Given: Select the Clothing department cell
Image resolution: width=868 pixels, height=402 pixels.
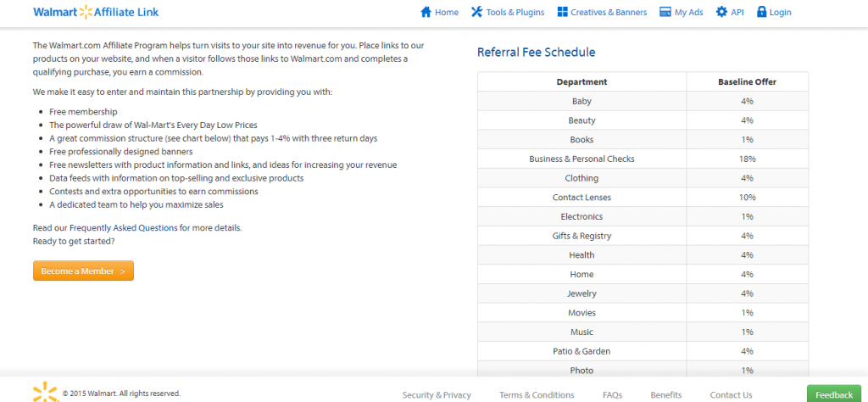Looking at the screenshot, I should 581,178.
